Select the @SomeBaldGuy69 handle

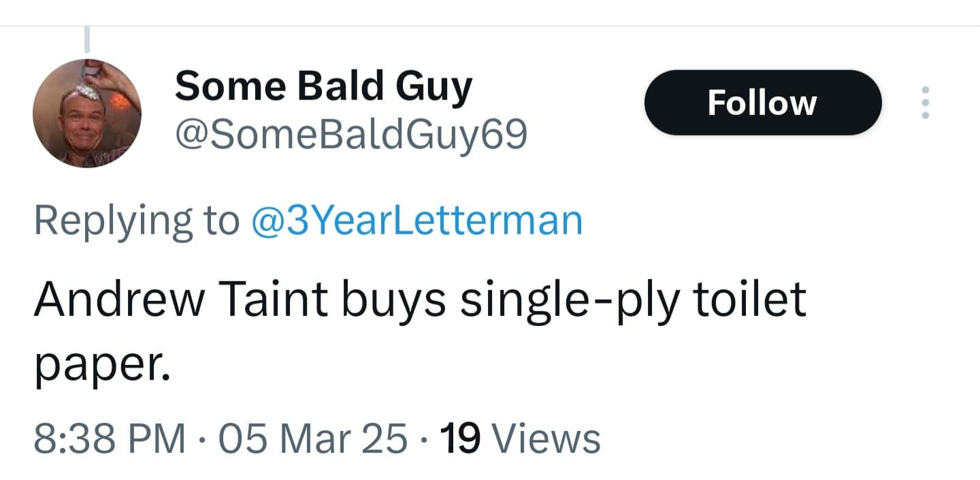tap(350, 137)
